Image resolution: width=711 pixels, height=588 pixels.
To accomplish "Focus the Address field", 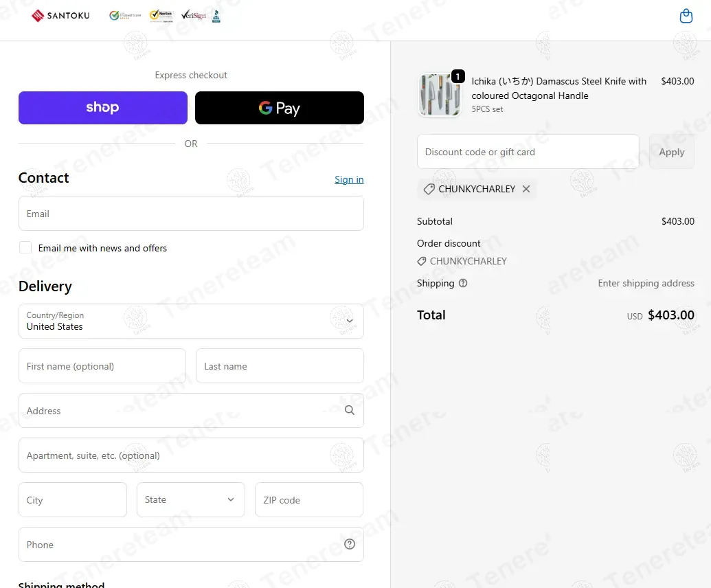I will point(191,410).
